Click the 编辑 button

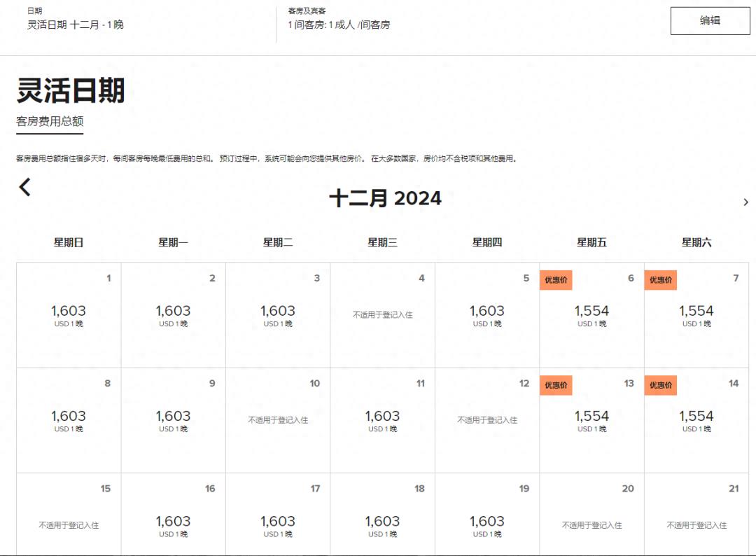tap(709, 21)
